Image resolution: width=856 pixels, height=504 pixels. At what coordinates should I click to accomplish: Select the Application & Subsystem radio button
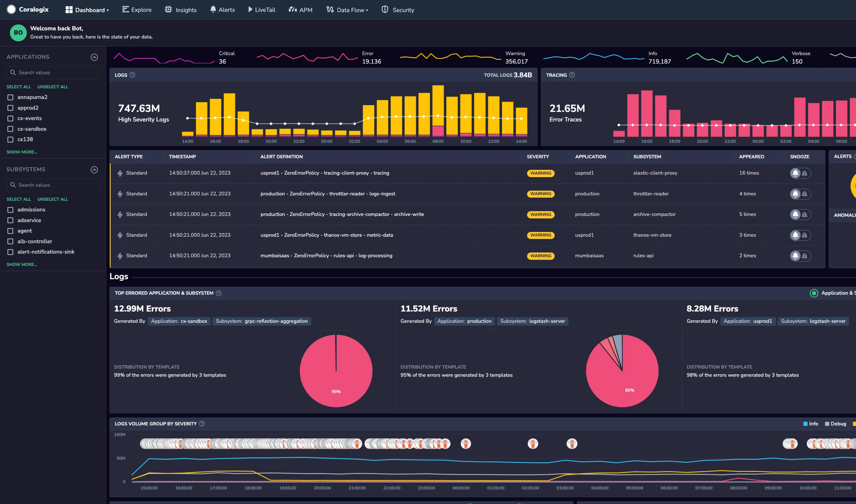point(813,293)
